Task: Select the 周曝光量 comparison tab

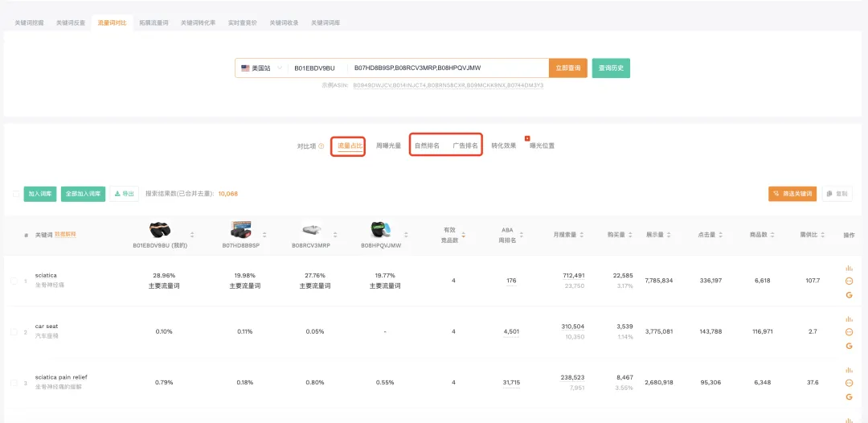Action: [388, 146]
